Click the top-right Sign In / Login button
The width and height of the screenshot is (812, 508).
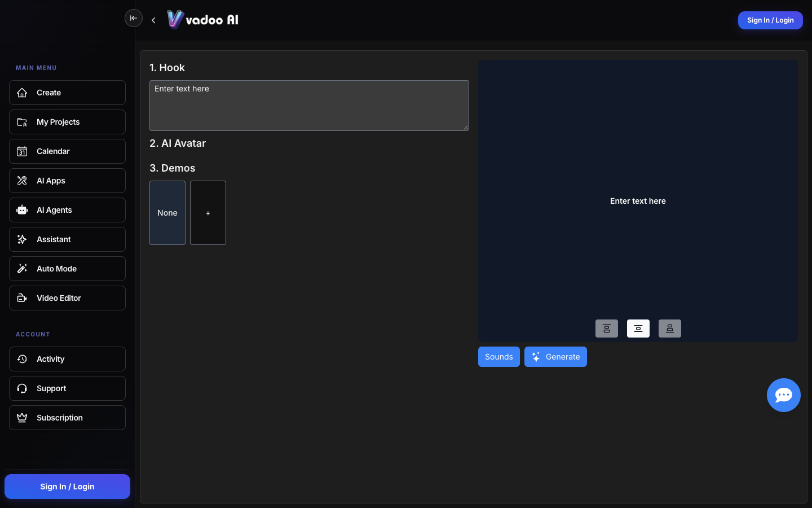pos(770,20)
